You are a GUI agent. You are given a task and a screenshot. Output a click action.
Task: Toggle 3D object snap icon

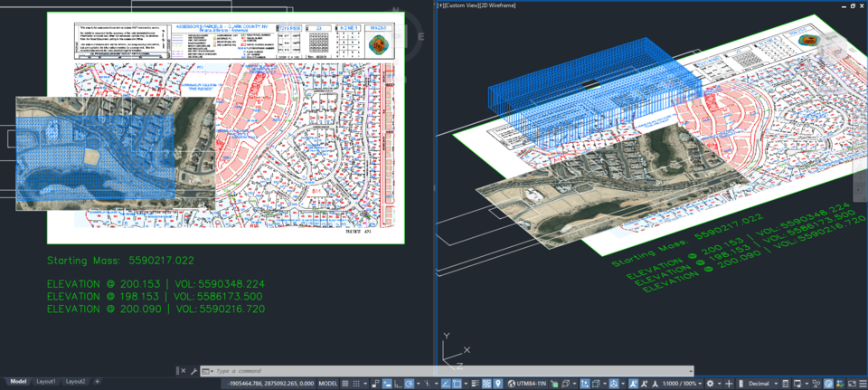click(x=566, y=384)
